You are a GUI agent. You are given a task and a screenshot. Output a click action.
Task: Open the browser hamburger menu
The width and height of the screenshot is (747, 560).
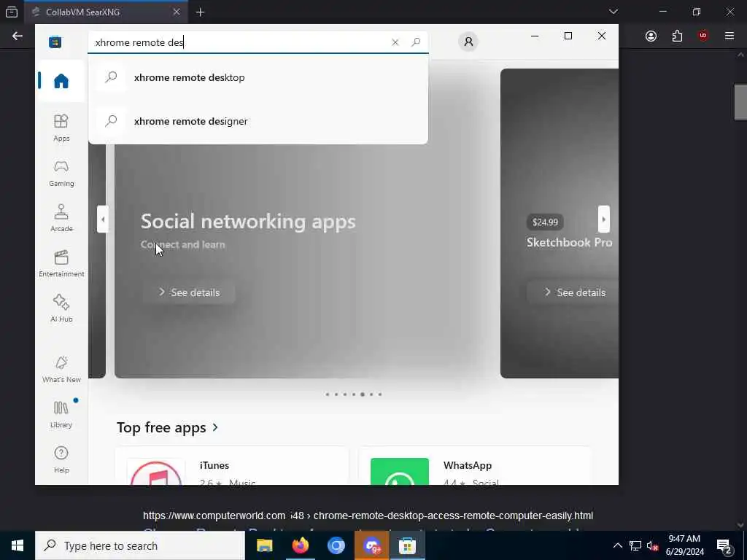coord(729,36)
